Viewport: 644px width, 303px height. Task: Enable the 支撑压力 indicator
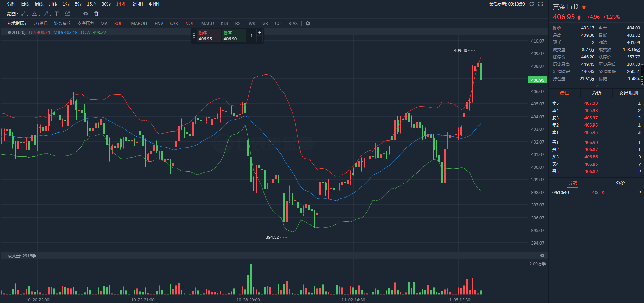pos(86,24)
